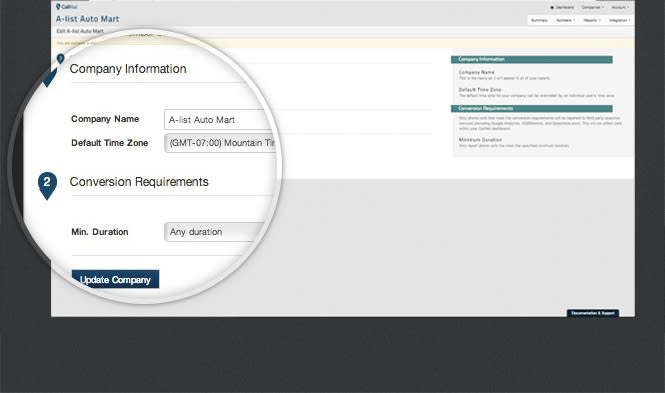The height and width of the screenshot is (393, 665).
Task: Click the Edit A-list Auto Mart breadcrumb
Action: click(x=80, y=31)
